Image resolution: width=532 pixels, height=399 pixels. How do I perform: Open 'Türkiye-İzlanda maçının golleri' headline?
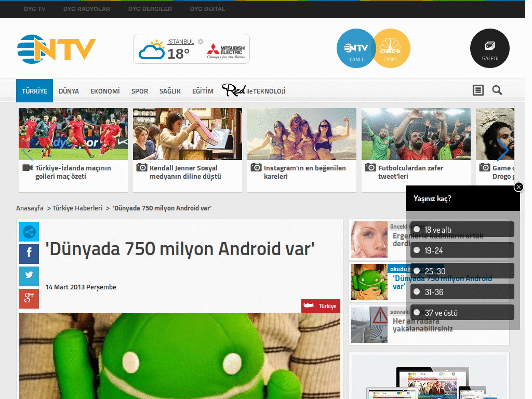pos(73,172)
